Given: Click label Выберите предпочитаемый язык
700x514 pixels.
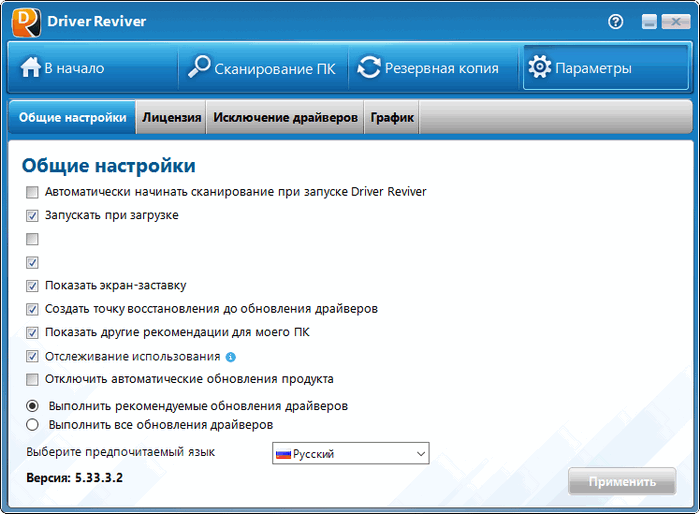Looking at the screenshot, I should [x=121, y=452].
